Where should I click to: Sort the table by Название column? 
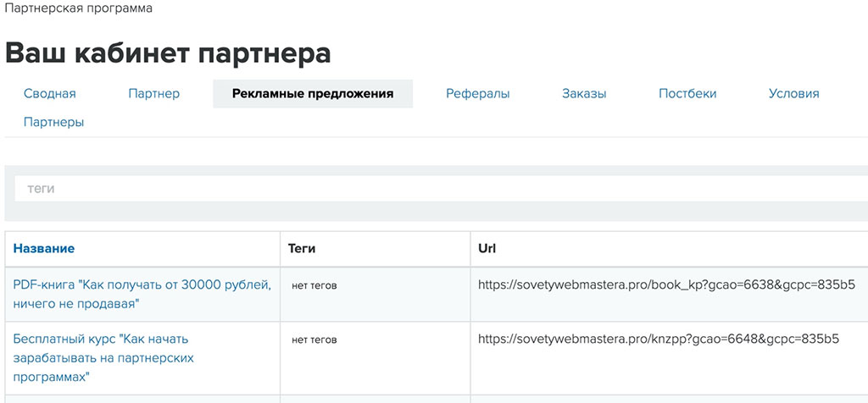click(x=44, y=249)
